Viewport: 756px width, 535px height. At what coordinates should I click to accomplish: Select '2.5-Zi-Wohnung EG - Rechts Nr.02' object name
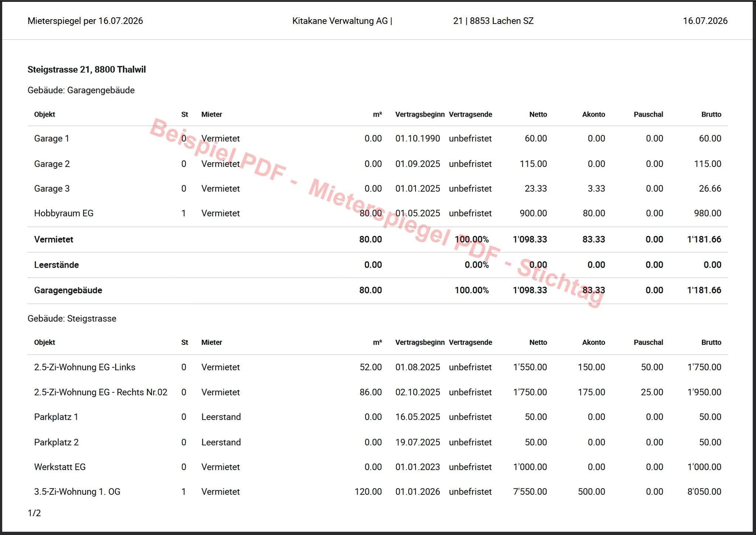pyautogui.click(x=101, y=392)
